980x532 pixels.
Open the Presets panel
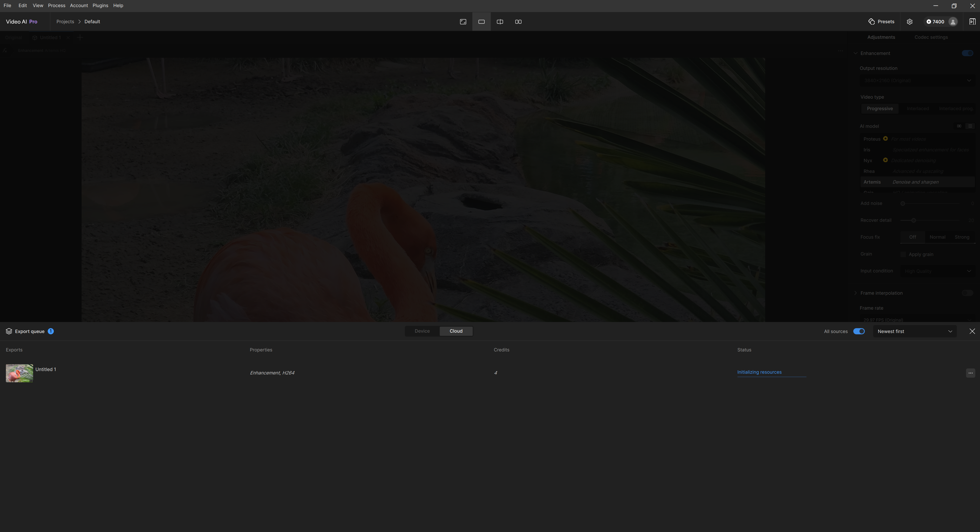pos(882,22)
